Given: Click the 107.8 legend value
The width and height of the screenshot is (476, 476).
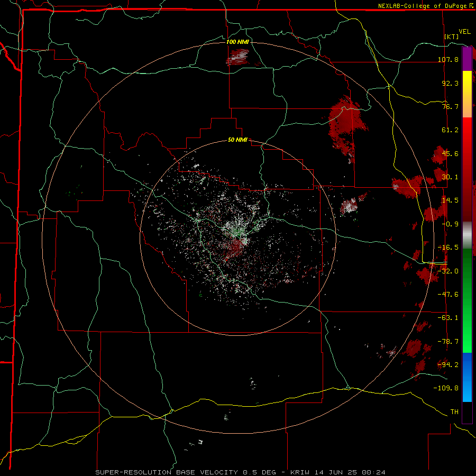Looking at the screenshot, I should click(448, 59).
